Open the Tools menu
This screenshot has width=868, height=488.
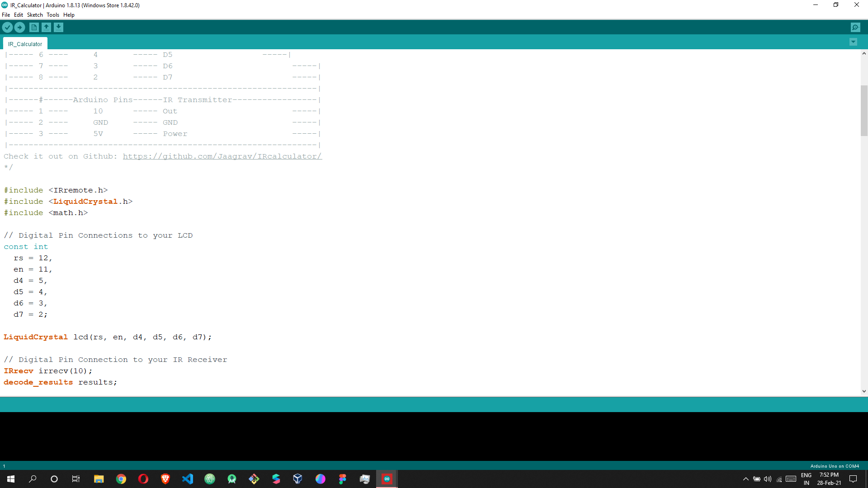coord(52,14)
